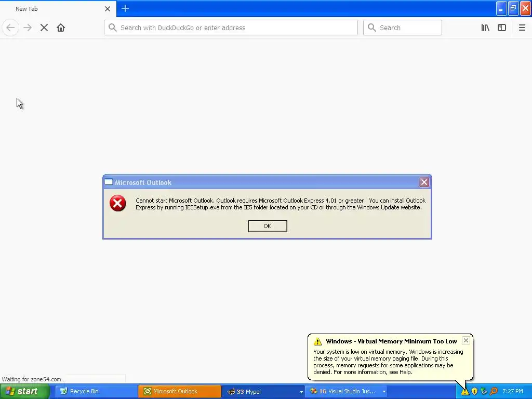Close the Microsoft Outlook error dialog

(424, 182)
